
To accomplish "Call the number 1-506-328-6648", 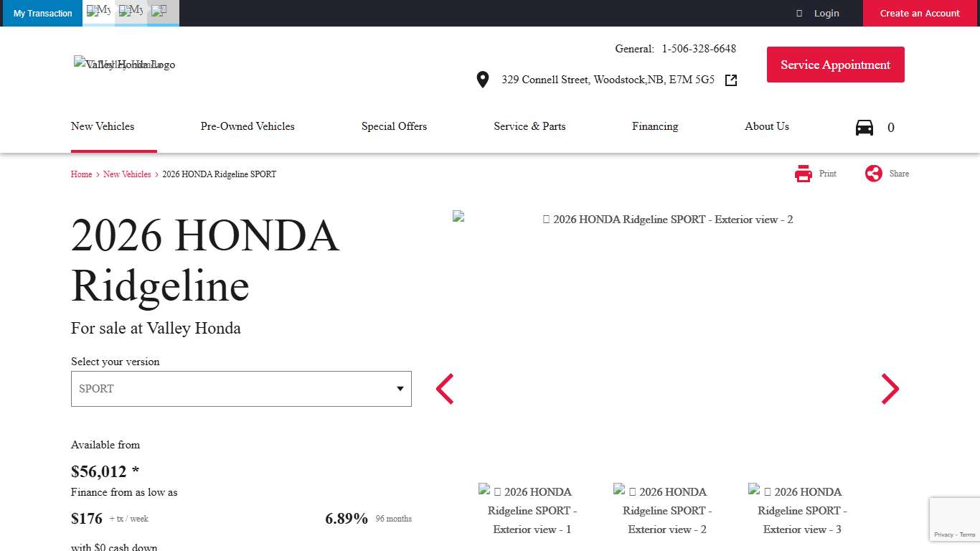I will pyautogui.click(x=699, y=49).
